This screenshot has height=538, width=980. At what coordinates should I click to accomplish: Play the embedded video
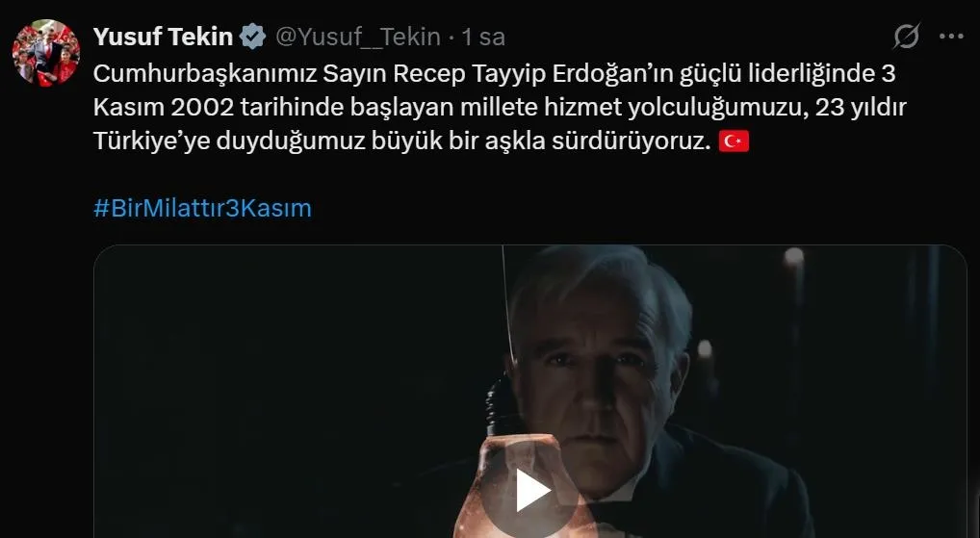[531, 491]
